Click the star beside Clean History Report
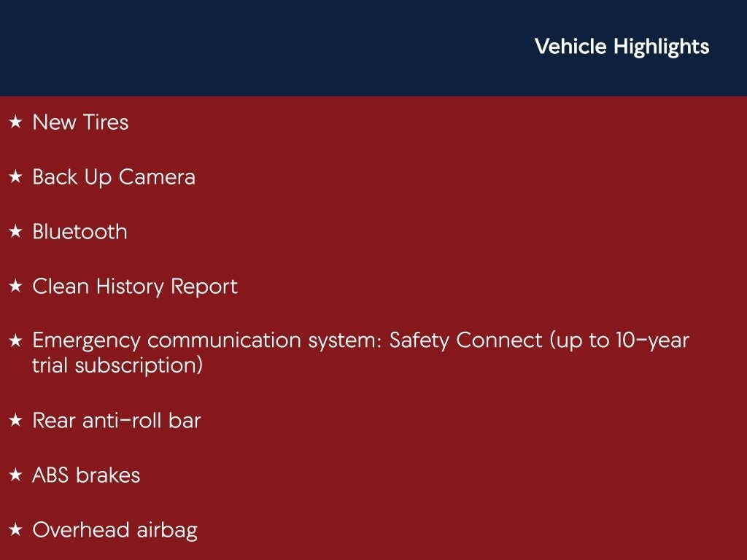 [x=15, y=287]
